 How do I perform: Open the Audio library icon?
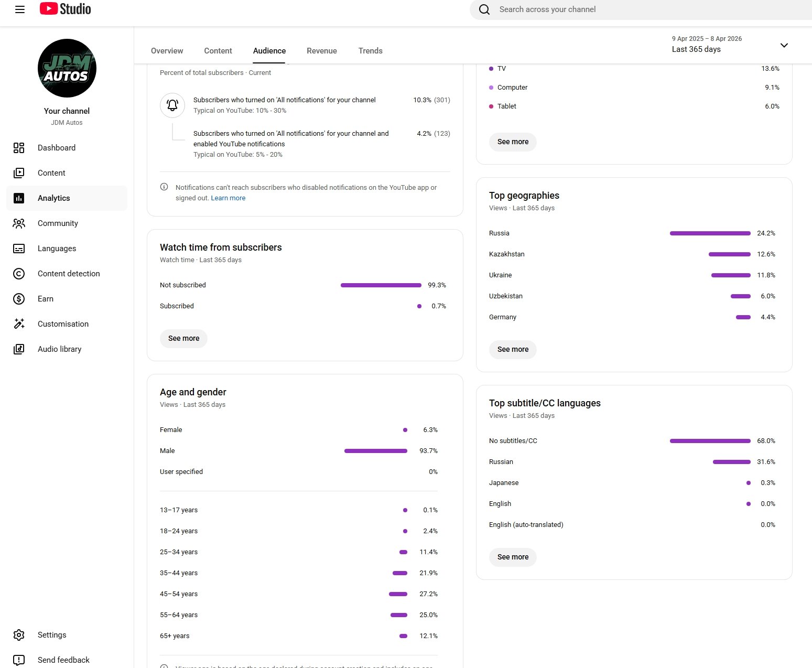[19, 349]
